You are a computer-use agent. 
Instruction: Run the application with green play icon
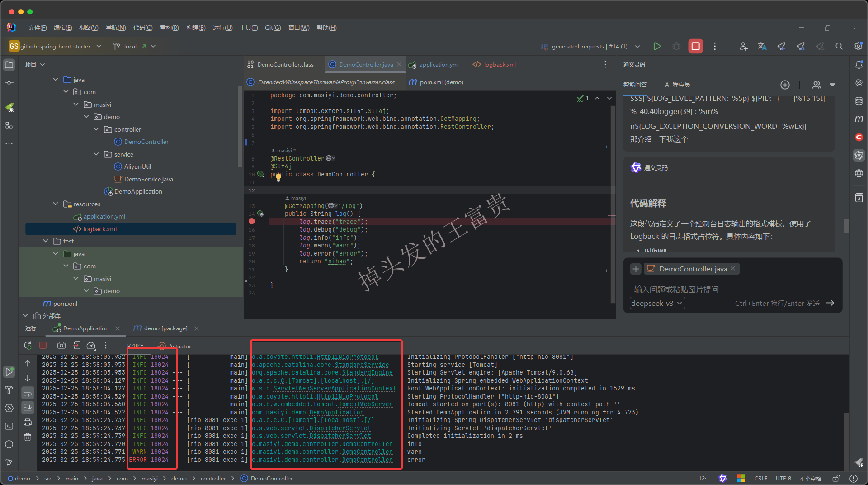click(x=657, y=46)
